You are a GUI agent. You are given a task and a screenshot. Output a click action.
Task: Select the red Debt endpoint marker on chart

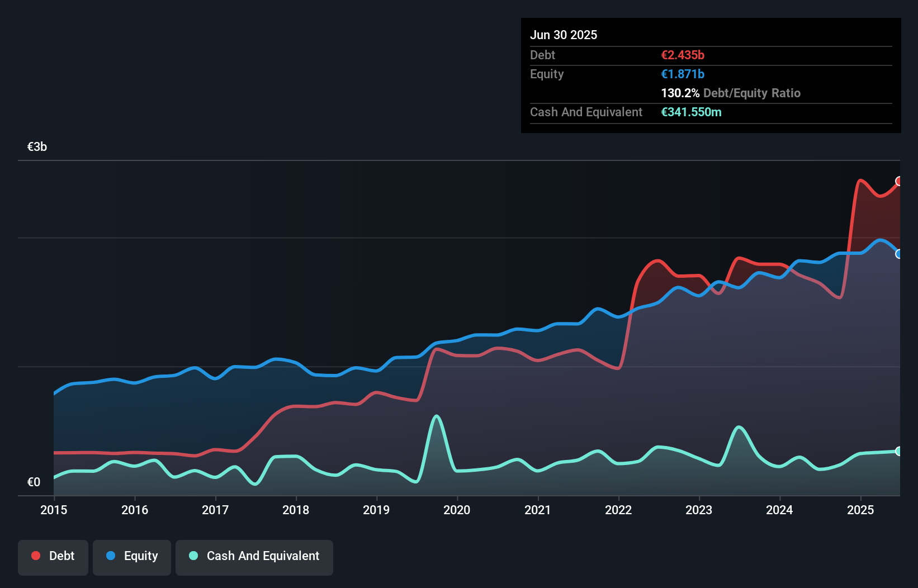pyautogui.click(x=899, y=181)
